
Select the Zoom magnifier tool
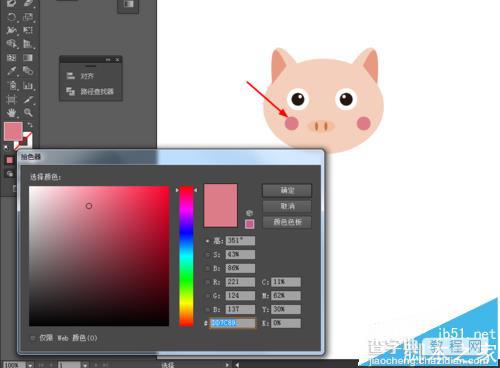tap(28, 113)
